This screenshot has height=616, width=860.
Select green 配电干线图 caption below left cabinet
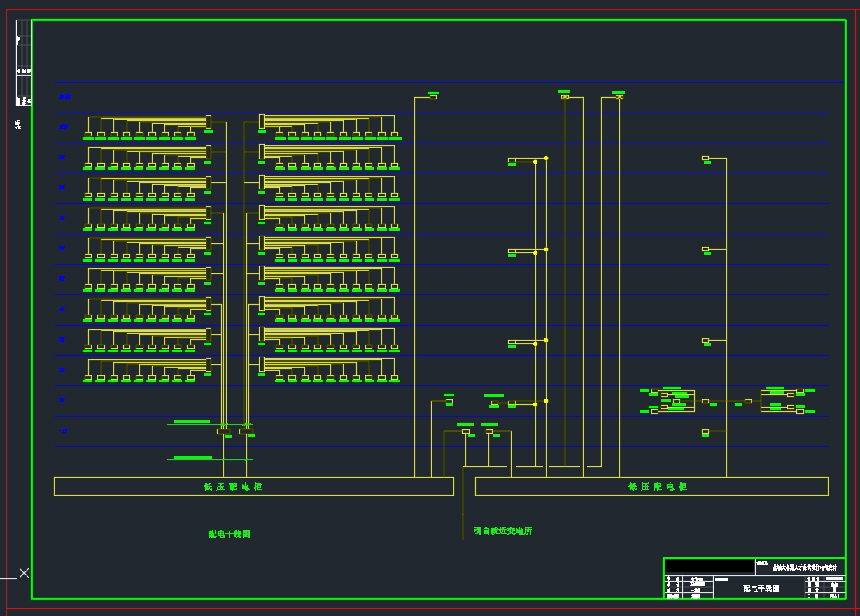[x=229, y=534]
